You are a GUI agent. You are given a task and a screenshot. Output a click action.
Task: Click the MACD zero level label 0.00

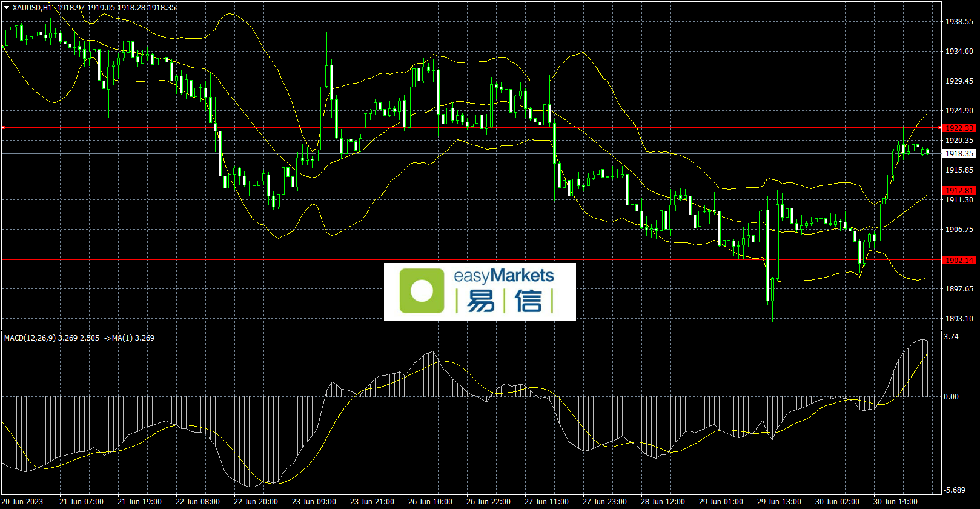pos(952,397)
